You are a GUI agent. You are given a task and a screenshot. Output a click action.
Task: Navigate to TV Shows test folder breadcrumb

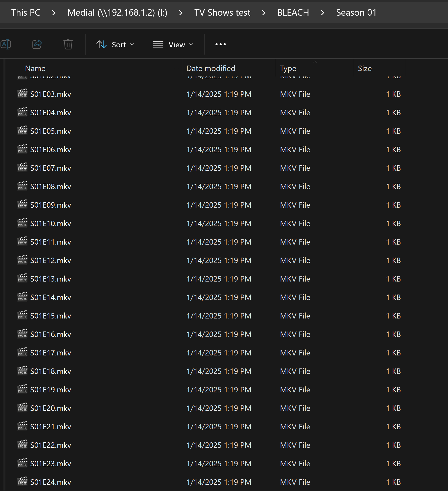[222, 12]
